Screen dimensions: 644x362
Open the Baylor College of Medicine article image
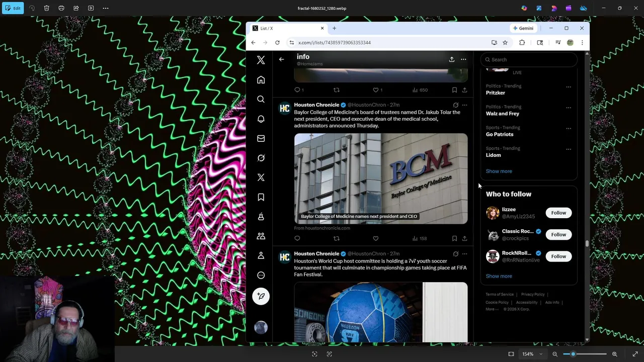(x=381, y=178)
